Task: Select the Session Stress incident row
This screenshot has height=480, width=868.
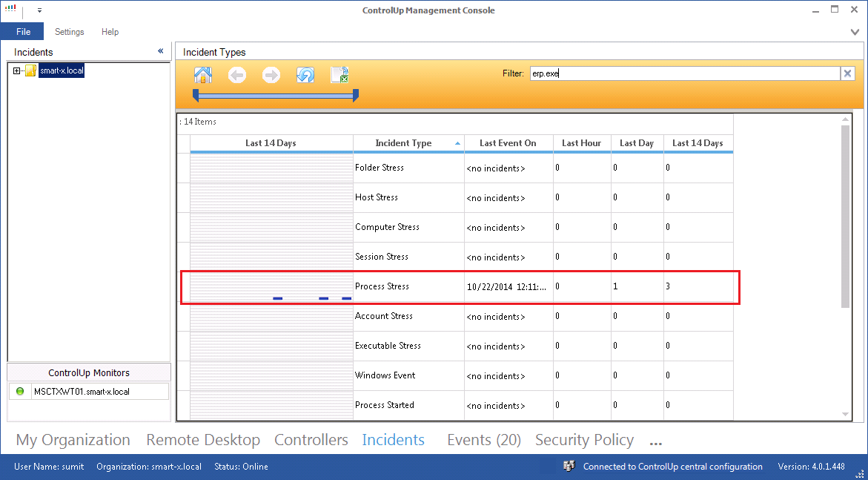Action: (456, 257)
